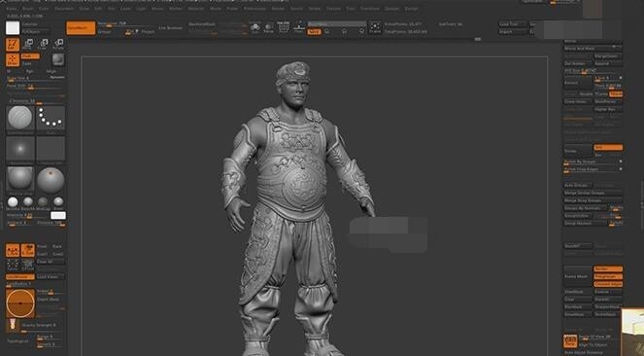
Task: Toggle Live Boolean
Action: (x=170, y=28)
